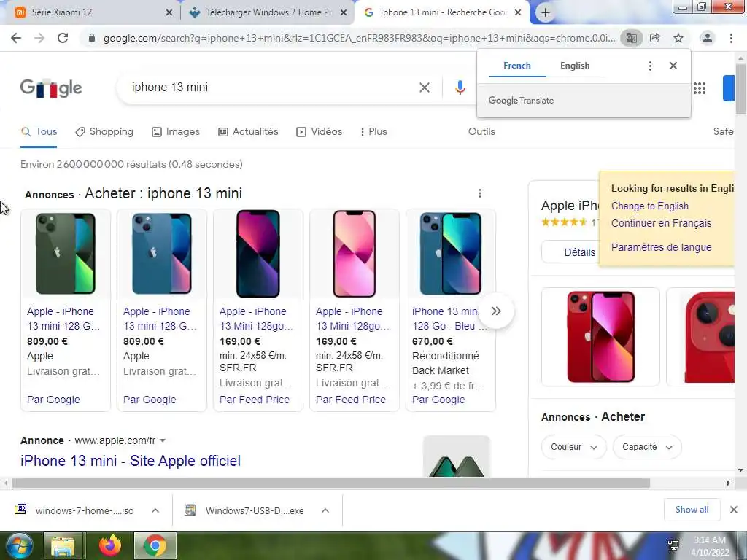This screenshot has width=747, height=560.
Task: Click 'Par Feed Price' under first SFR listing
Action: pos(255,400)
